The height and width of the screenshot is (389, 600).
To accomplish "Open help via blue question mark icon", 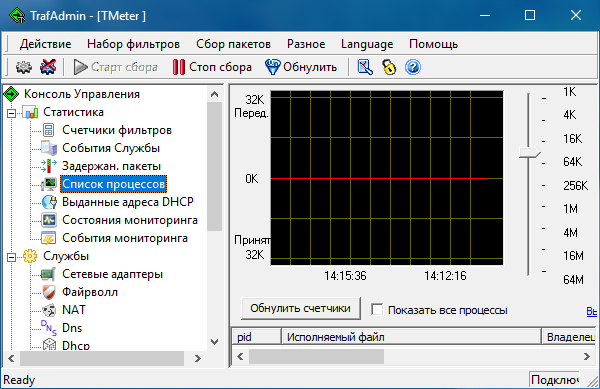I will [x=413, y=67].
